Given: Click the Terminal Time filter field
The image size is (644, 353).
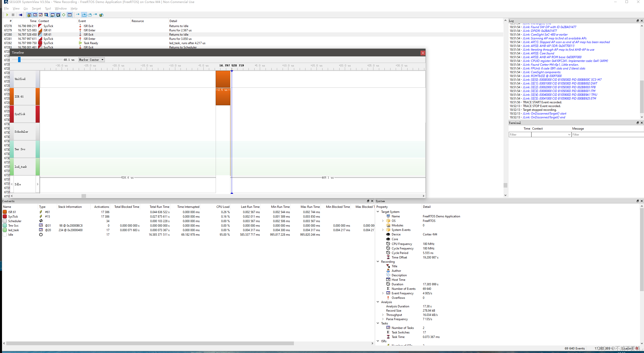Looking at the screenshot, I should pos(520,135).
